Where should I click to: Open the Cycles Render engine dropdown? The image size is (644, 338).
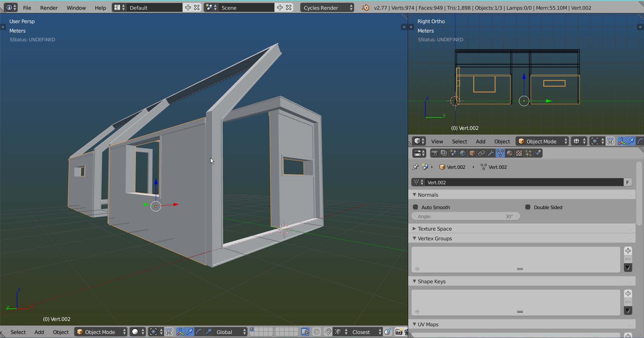point(327,8)
